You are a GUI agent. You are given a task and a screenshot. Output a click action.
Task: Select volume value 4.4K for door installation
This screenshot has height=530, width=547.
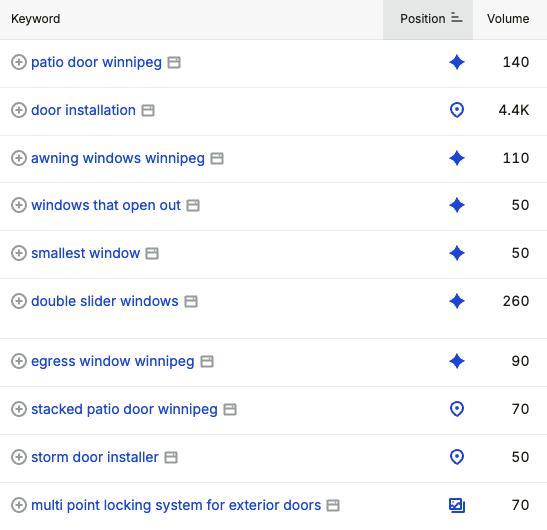tap(514, 110)
